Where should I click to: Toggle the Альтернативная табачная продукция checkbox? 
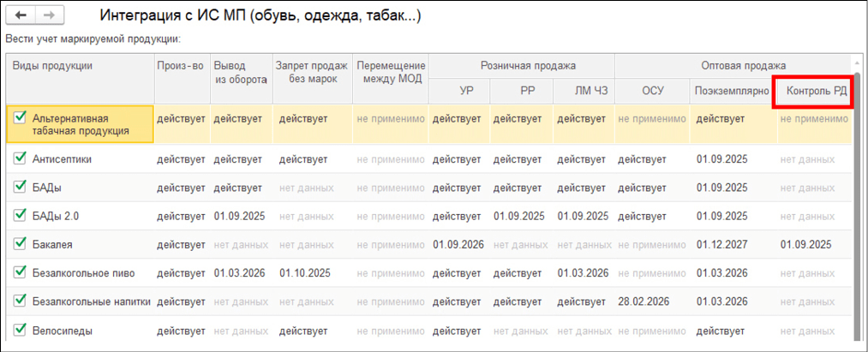click(x=21, y=117)
